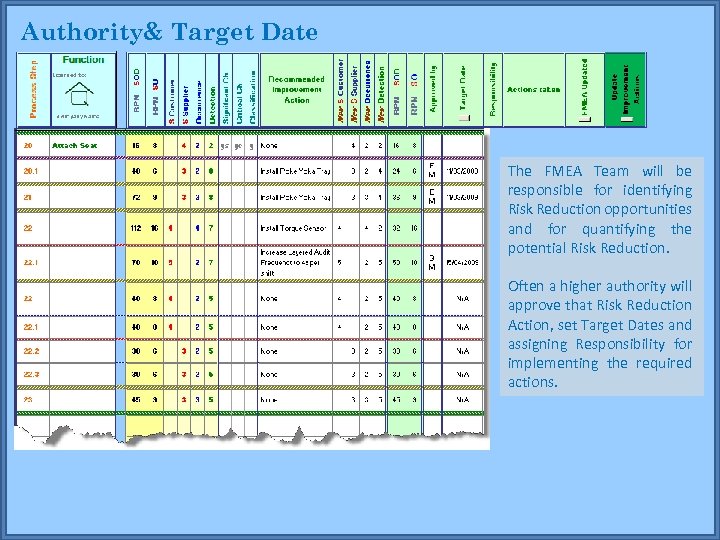Click the New D Supplier header
Screen dimensions: 720x540
click(354, 90)
